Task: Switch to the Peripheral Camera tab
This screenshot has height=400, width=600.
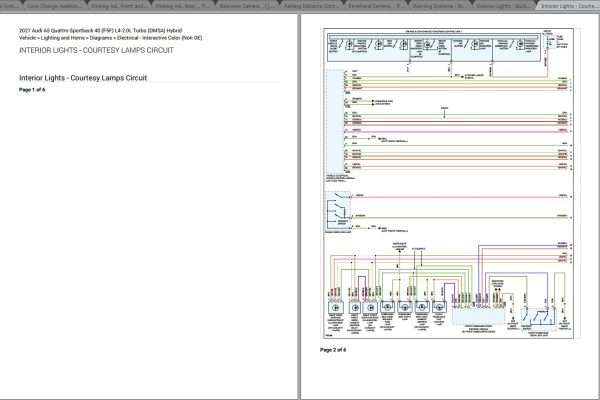Action: 375,6
